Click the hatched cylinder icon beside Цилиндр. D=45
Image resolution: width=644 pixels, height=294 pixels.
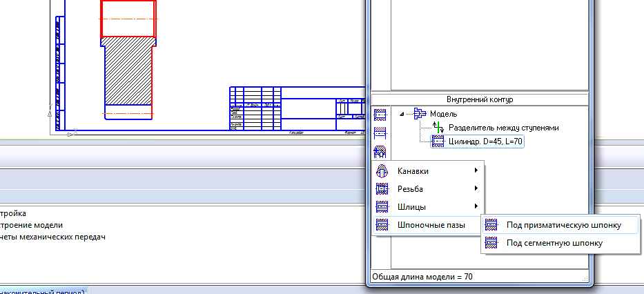pyautogui.click(x=437, y=141)
